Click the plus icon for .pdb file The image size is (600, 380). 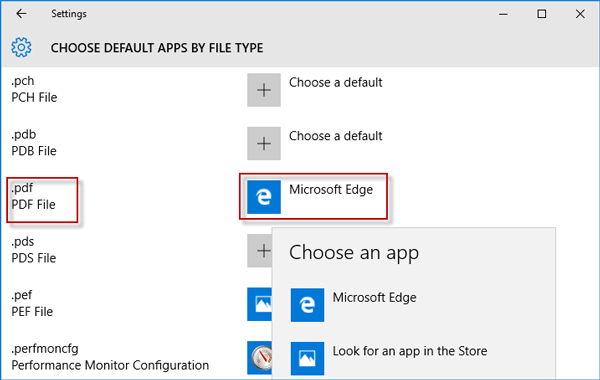tap(264, 144)
